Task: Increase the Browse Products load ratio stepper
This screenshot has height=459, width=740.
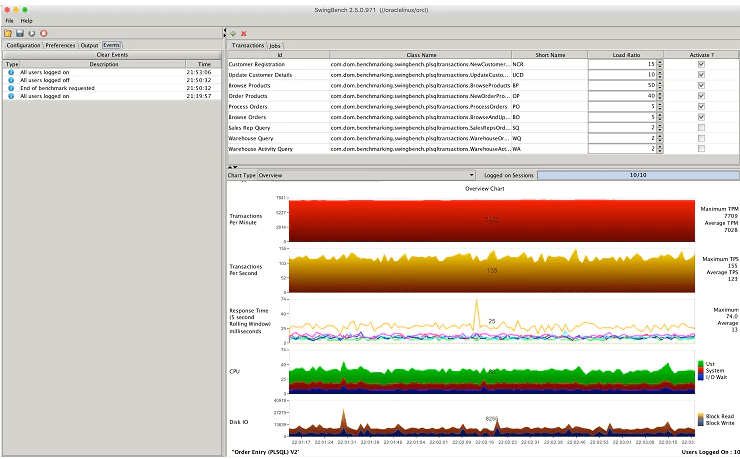Action: click(x=660, y=83)
